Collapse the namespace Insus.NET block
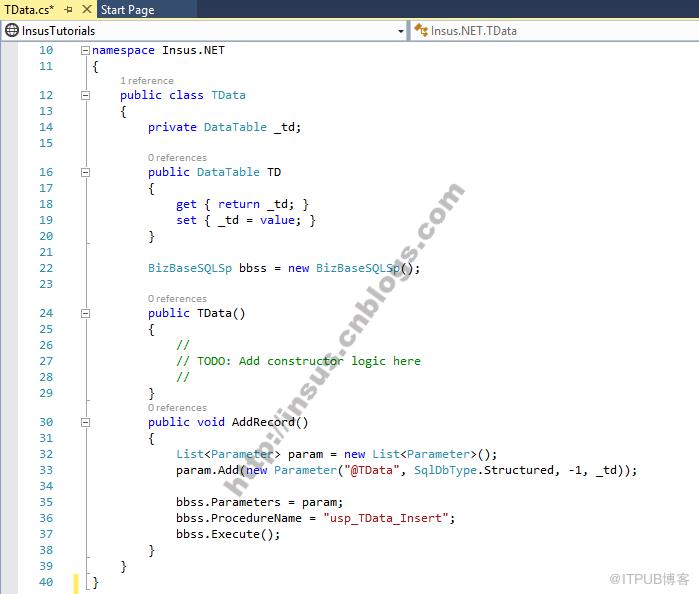699x594 pixels. click(85, 50)
